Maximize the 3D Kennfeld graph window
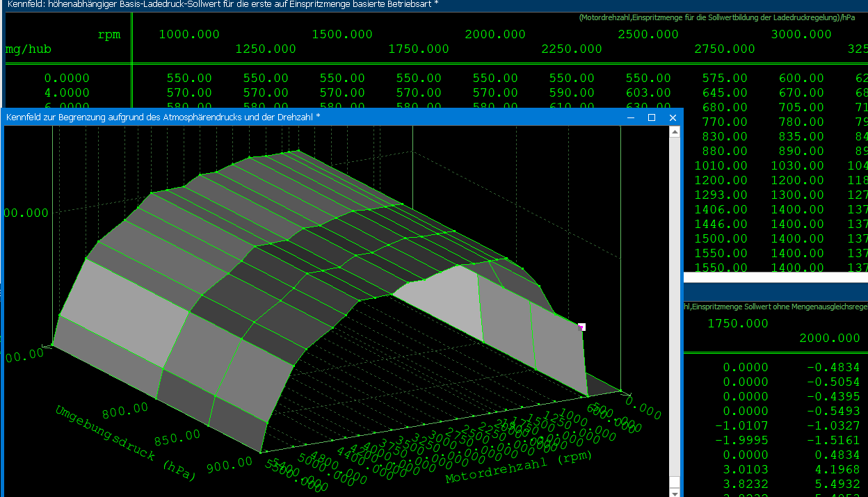 tap(652, 117)
